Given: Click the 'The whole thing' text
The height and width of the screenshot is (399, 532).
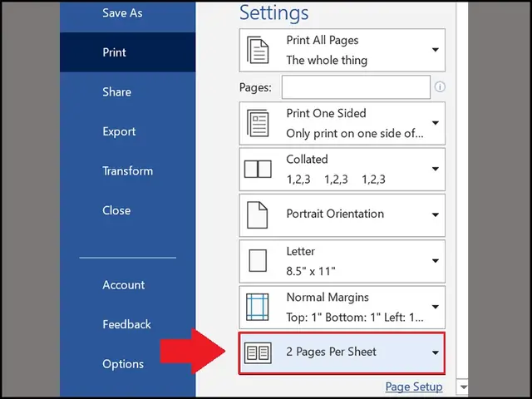Looking at the screenshot, I should click(x=327, y=61).
